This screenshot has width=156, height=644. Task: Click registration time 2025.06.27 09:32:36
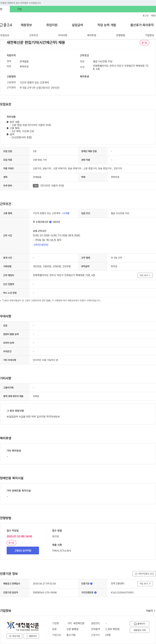(x=44, y=583)
